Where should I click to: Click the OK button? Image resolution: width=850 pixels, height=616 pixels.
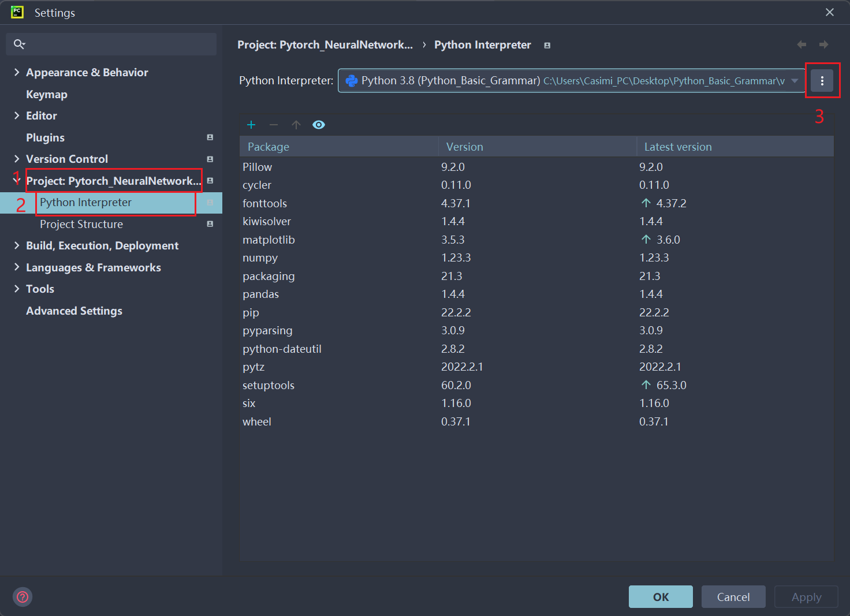tap(661, 597)
